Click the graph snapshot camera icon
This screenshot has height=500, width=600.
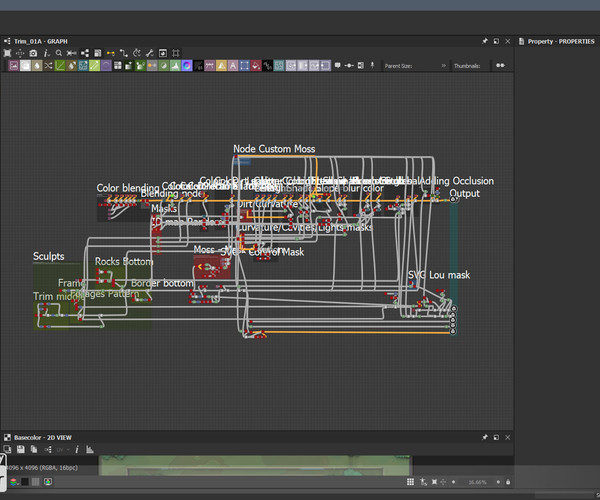[33, 53]
